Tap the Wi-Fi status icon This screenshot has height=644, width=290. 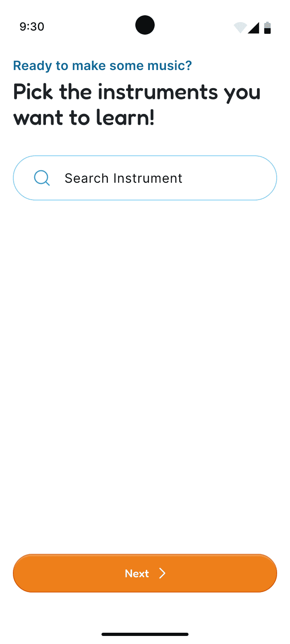pyautogui.click(x=240, y=27)
